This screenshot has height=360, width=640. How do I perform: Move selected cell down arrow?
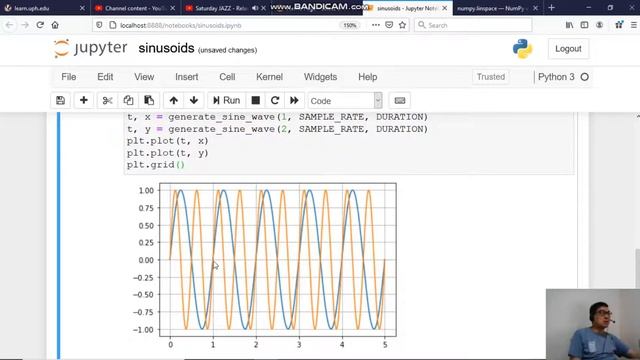click(194, 100)
